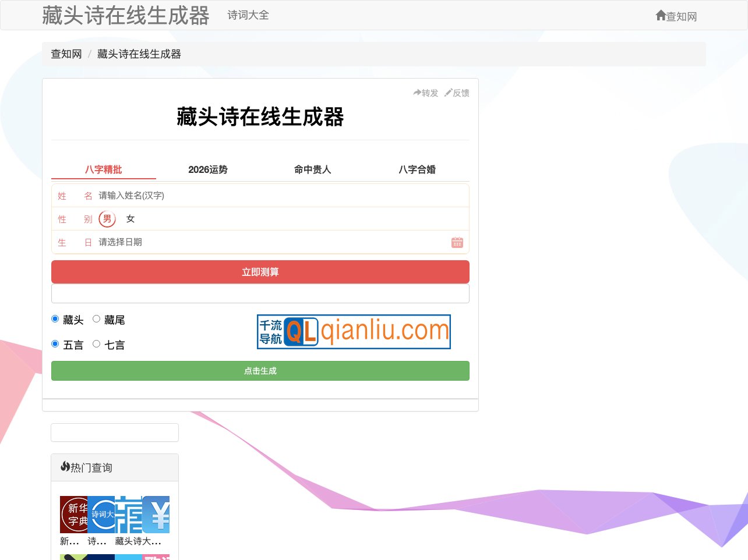The image size is (748, 560).
Task: Open the 新华字典 red dictionary icon
Action: click(73, 515)
